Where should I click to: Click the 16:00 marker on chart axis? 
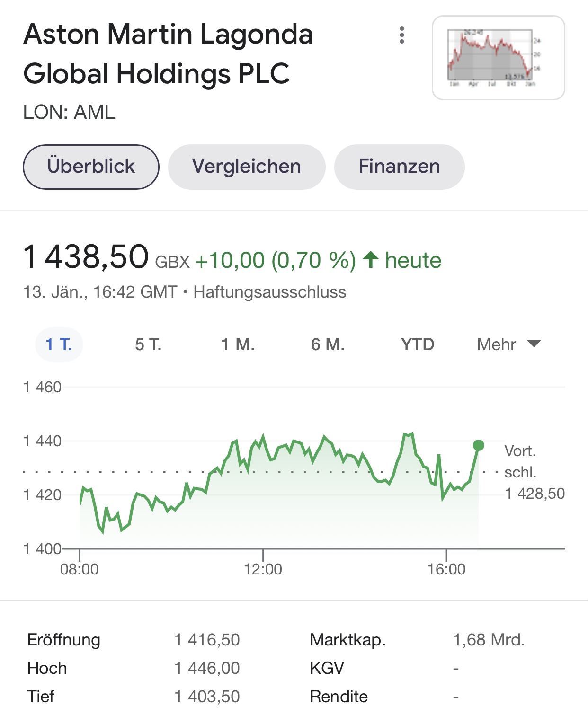(x=446, y=568)
